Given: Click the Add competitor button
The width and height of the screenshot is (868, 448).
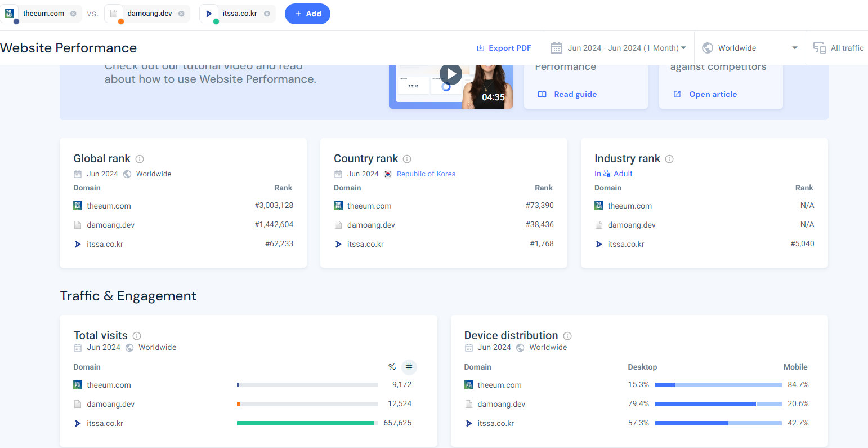Looking at the screenshot, I should (x=307, y=14).
